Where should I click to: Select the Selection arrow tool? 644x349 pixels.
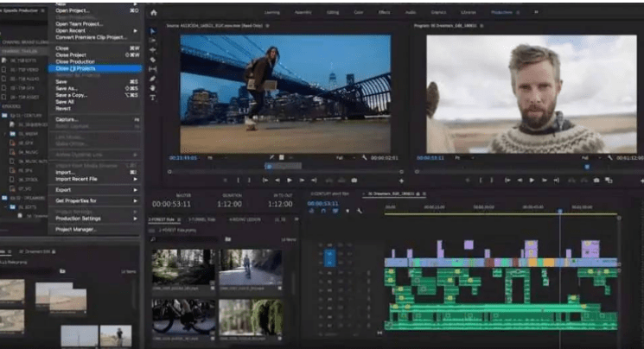pyautogui.click(x=153, y=31)
